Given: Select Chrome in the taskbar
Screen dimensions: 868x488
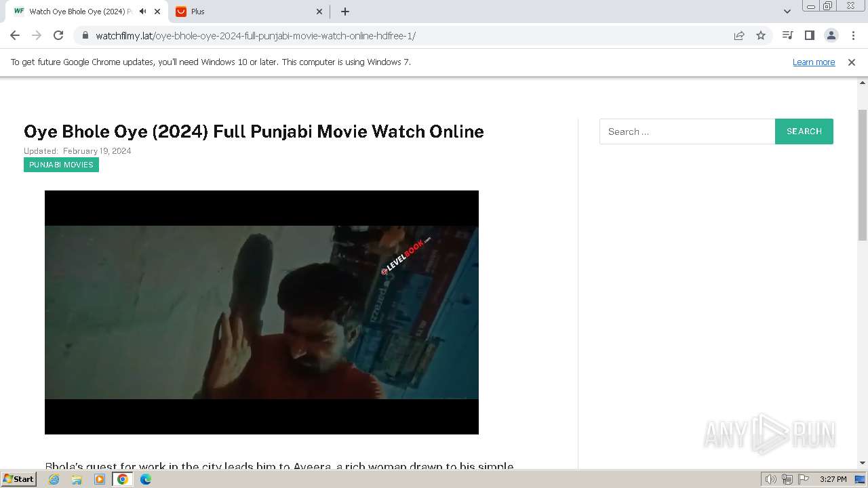Looking at the screenshot, I should (x=123, y=479).
